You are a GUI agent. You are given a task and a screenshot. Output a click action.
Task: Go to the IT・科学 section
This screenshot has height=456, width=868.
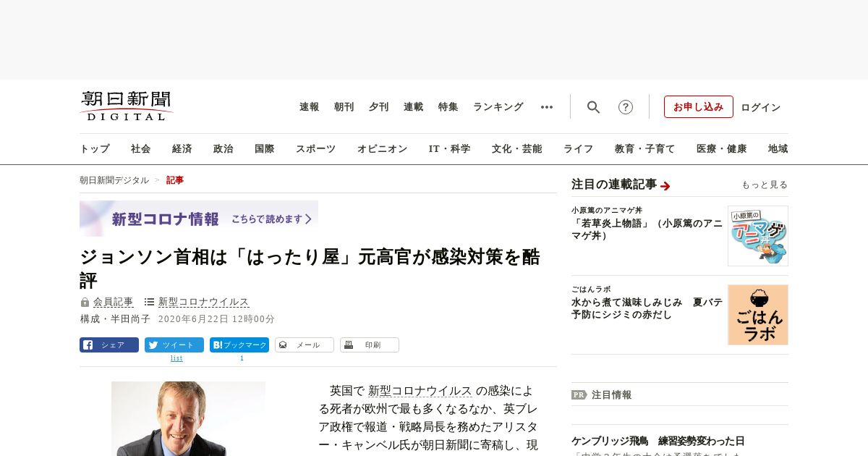tap(450, 148)
